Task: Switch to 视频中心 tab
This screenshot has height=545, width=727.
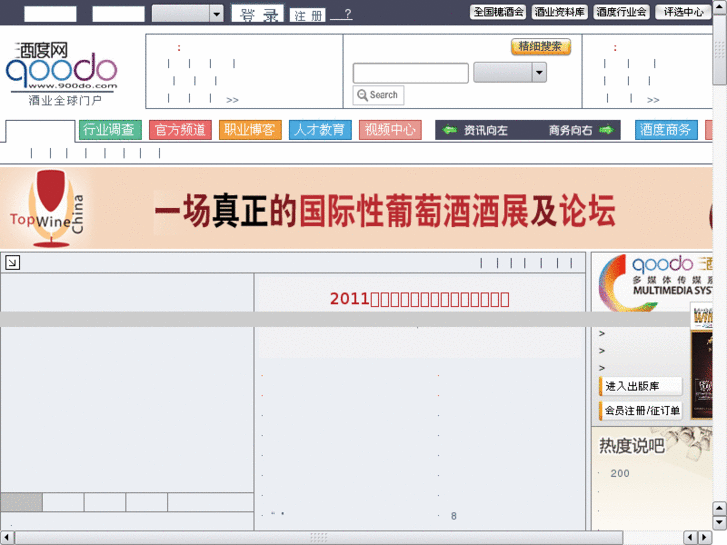Action: click(390, 129)
